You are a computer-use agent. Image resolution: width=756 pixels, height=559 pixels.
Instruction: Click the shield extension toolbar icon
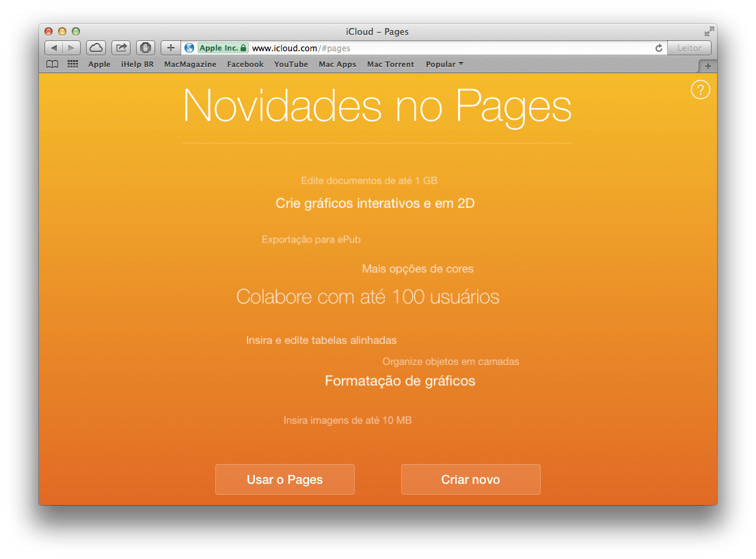pos(146,48)
